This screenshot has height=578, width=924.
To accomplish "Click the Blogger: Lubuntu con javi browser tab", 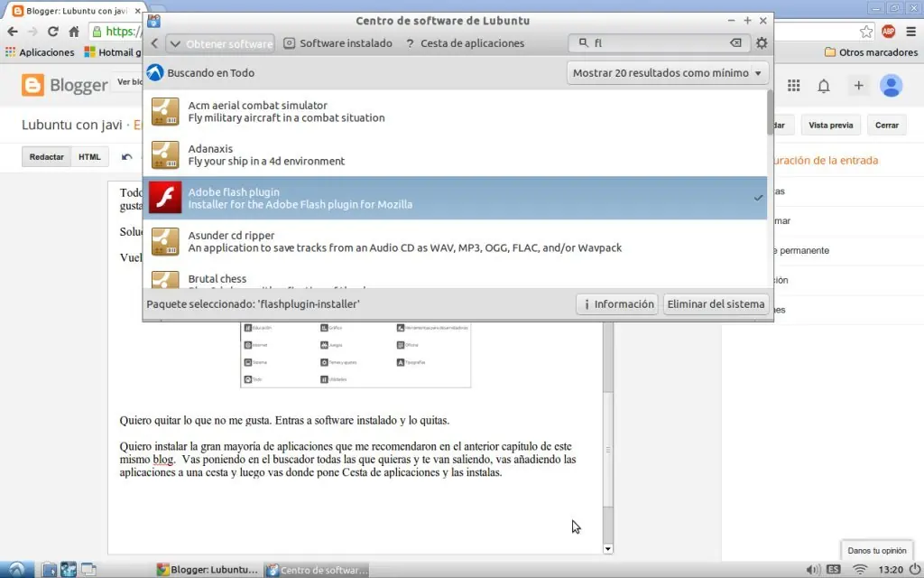I will point(76,11).
